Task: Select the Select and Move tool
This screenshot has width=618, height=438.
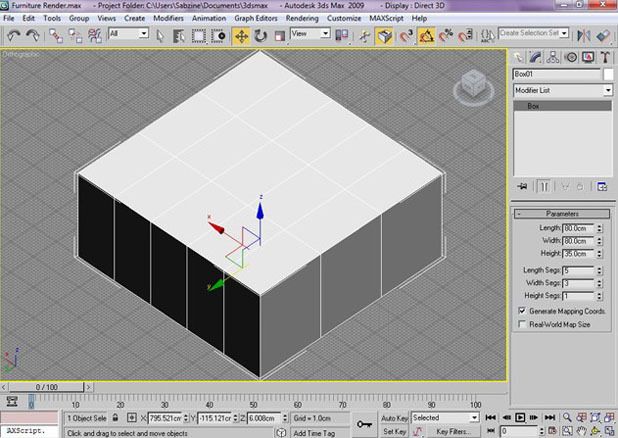Action: coord(241,36)
